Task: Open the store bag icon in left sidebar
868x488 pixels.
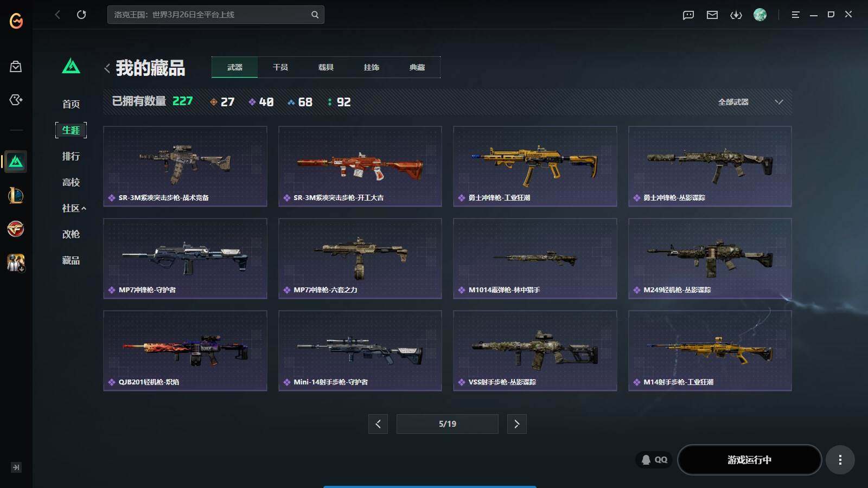Action: (16, 67)
